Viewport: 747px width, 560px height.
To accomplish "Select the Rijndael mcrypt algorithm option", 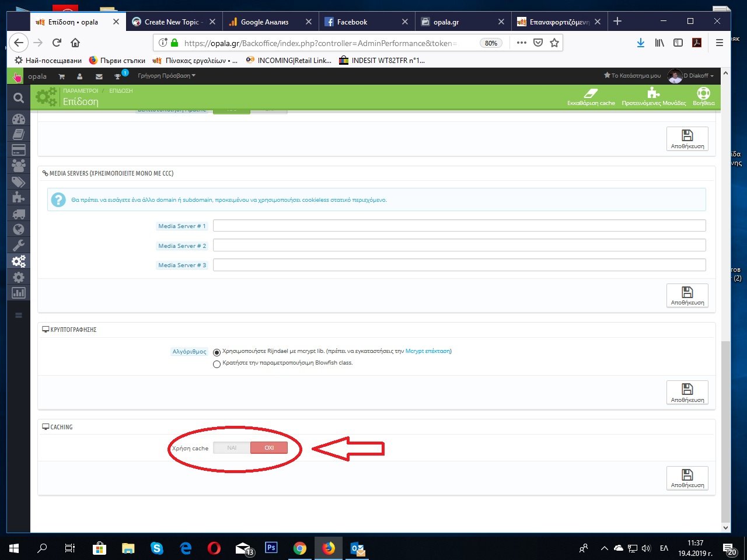I will [217, 352].
